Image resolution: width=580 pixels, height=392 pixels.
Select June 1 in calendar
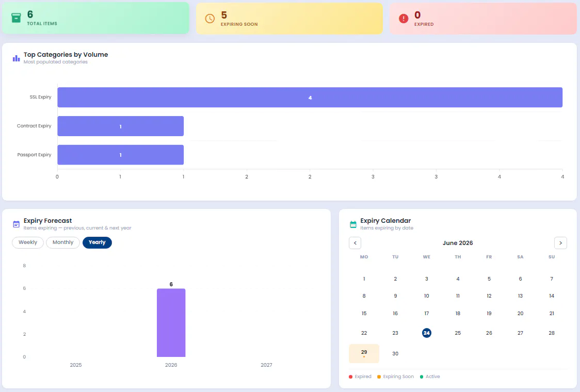point(364,279)
